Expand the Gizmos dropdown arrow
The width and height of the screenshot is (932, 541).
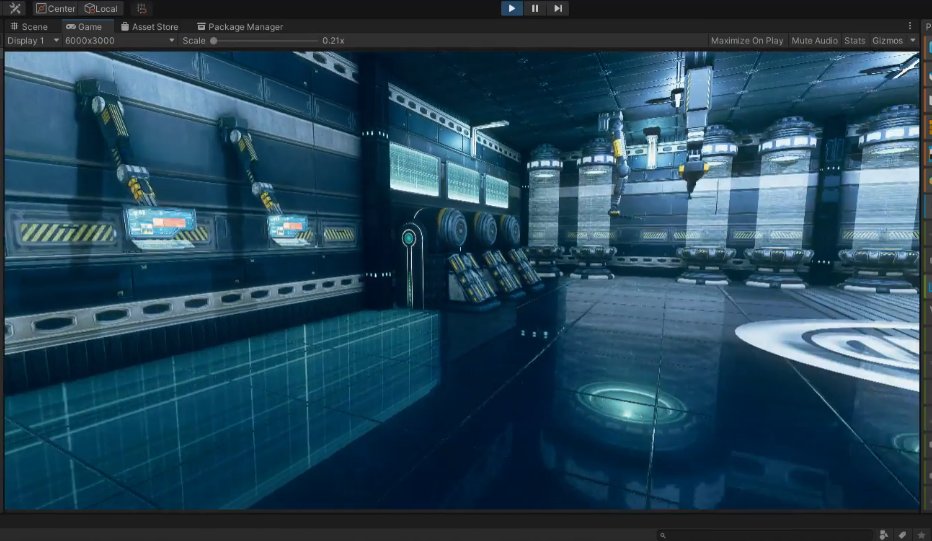click(x=912, y=40)
